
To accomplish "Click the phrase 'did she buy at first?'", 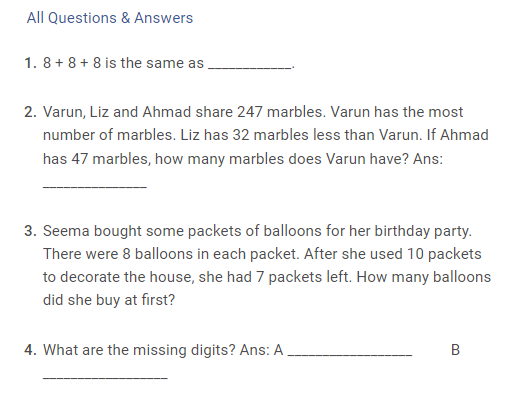I will pos(109,300).
